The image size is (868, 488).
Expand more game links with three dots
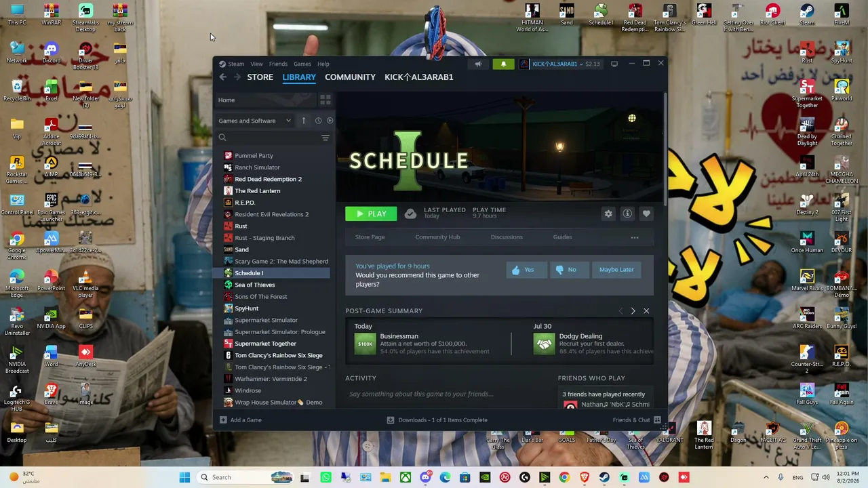point(635,237)
